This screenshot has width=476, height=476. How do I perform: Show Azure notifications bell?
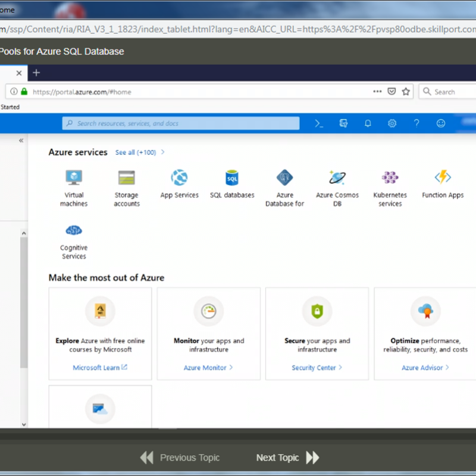coord(368,123)
